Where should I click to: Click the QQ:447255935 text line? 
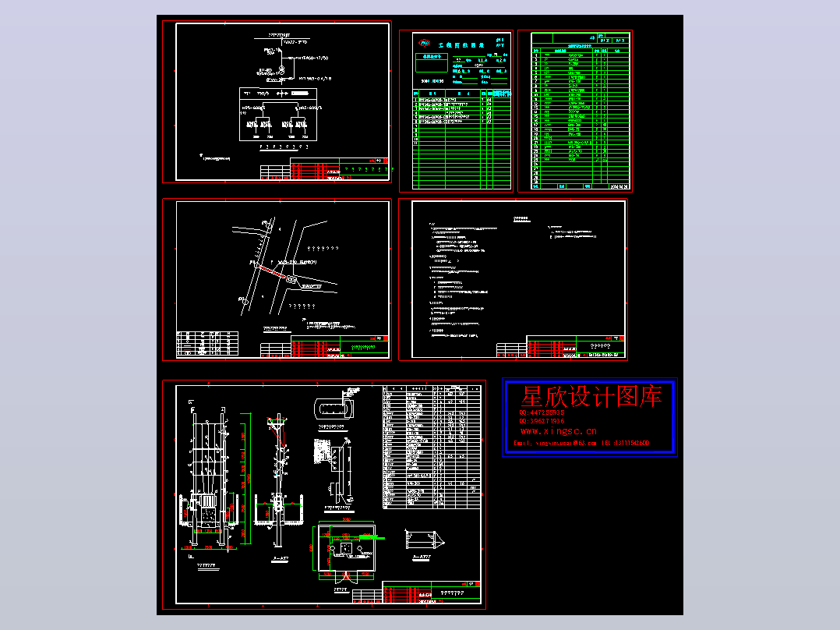[542, 412]
